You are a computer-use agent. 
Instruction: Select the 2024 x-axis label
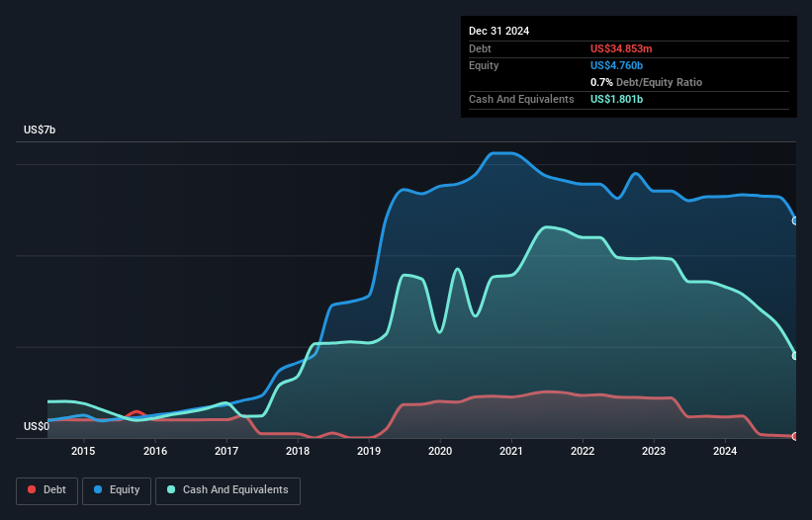(x=725, y=451)
